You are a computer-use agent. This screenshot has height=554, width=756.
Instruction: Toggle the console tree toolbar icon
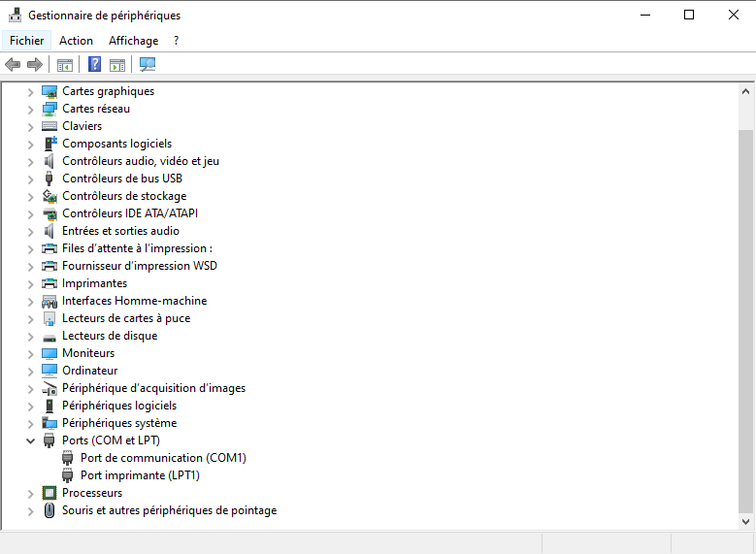pyautogui.click(x=65, y=65)
